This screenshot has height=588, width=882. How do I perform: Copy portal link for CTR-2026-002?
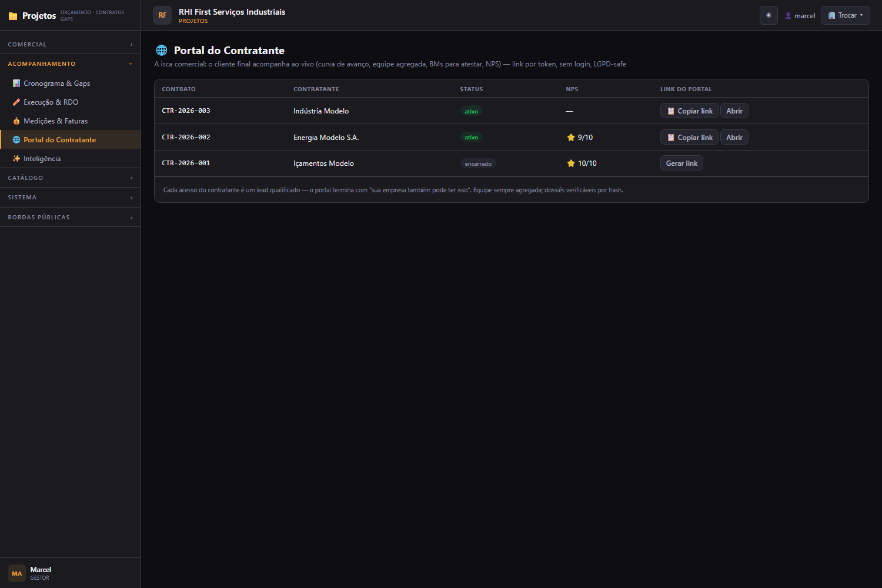689,138
